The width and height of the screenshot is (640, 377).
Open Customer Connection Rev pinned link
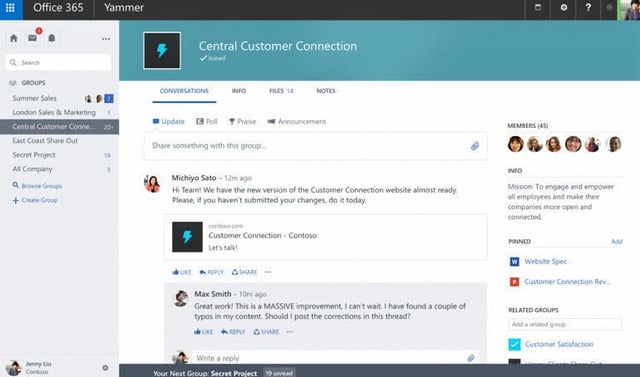pos(568,282)
